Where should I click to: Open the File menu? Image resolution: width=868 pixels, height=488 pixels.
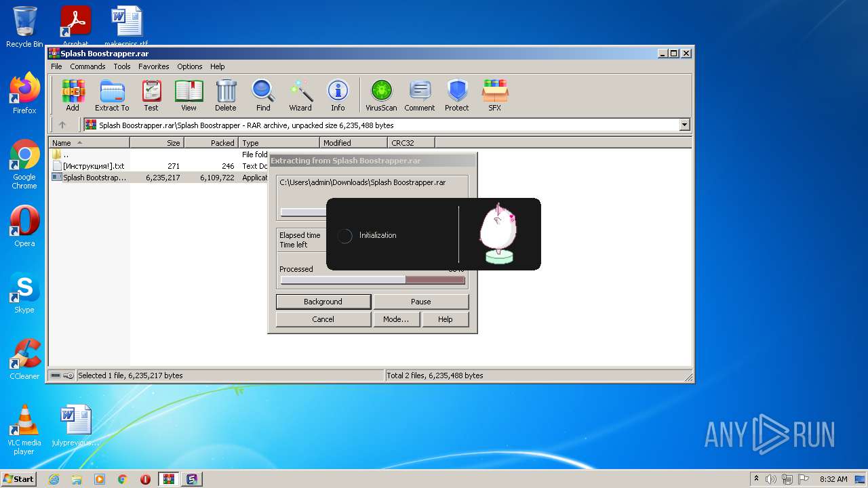point(56,66)
